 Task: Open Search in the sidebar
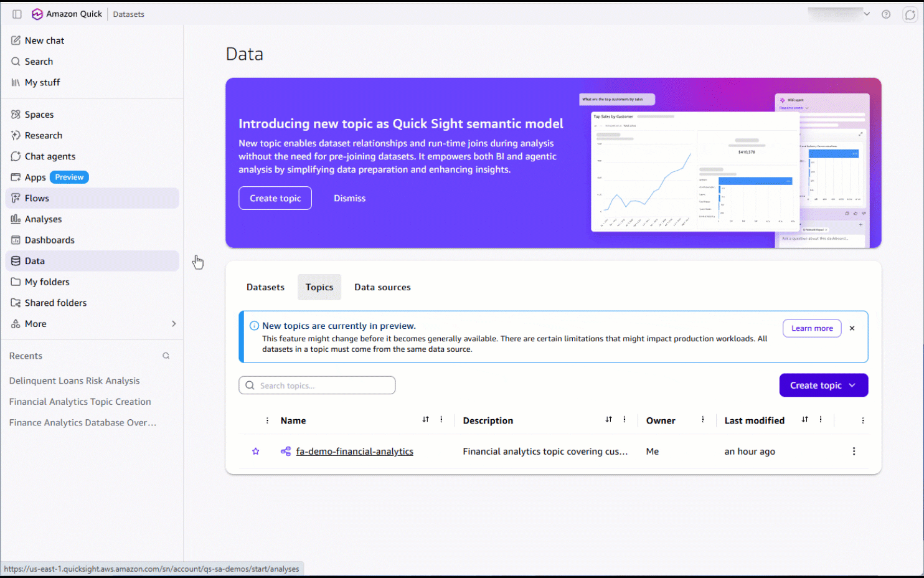tap(92, 62)
